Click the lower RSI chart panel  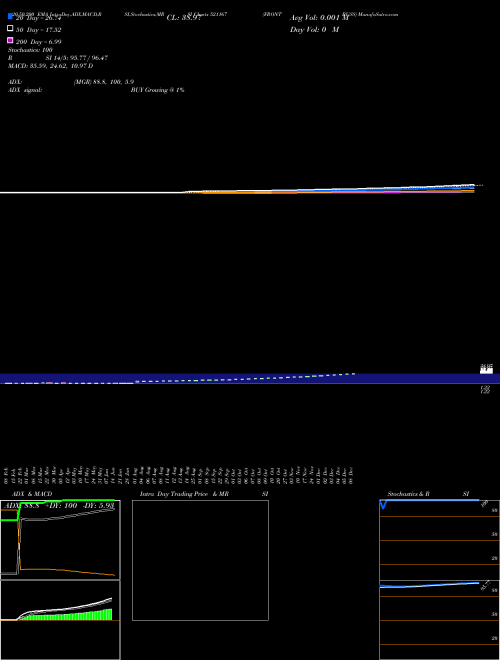[439, 620]
